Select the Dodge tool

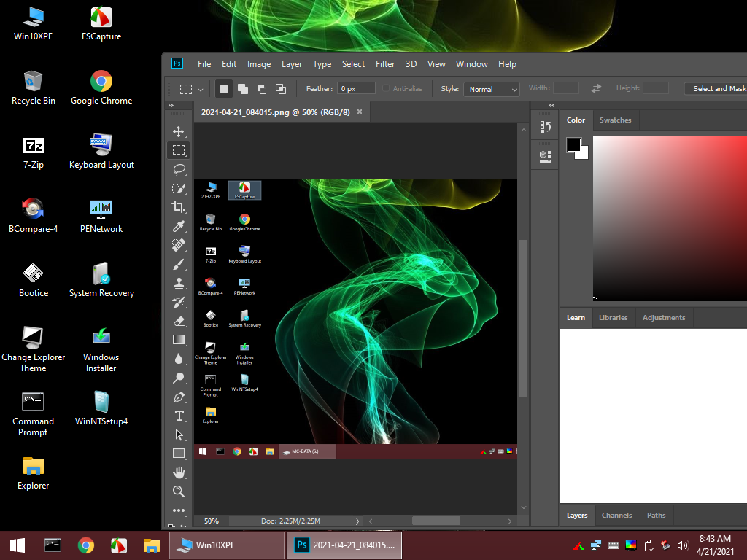click(179, 378)
